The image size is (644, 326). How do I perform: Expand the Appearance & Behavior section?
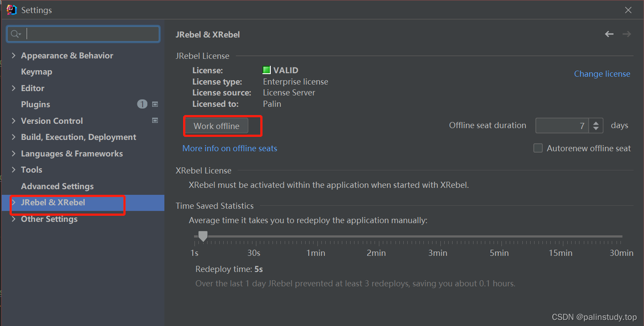click(14, 55)
